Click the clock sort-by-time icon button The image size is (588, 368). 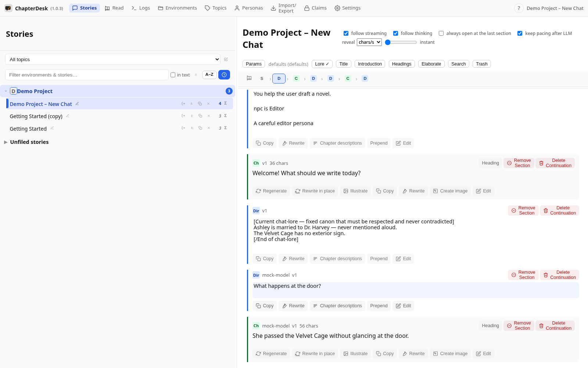point(224,75)
